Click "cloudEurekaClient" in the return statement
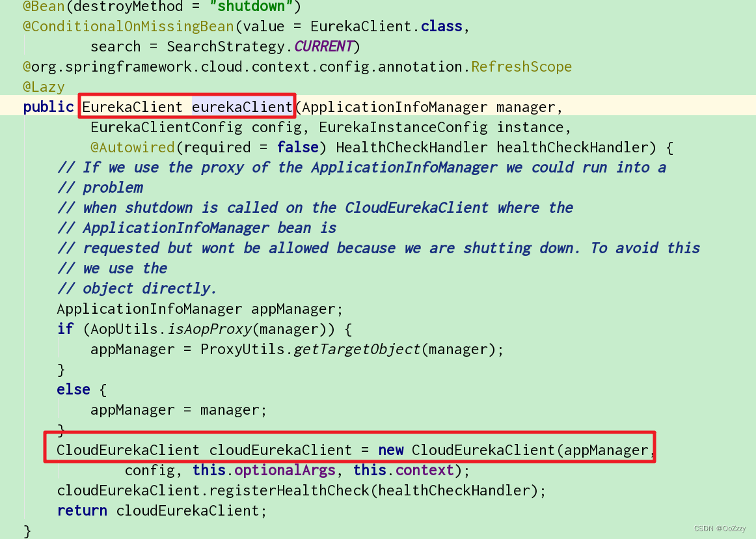Image resolution: width=756 pixels, height=539 pixels. click(x=187, y=510)
